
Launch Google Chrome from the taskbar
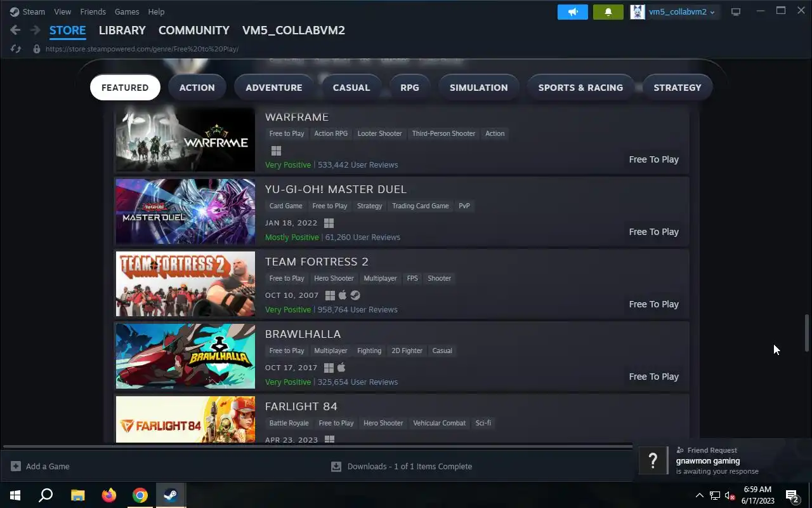pos(140,495)
